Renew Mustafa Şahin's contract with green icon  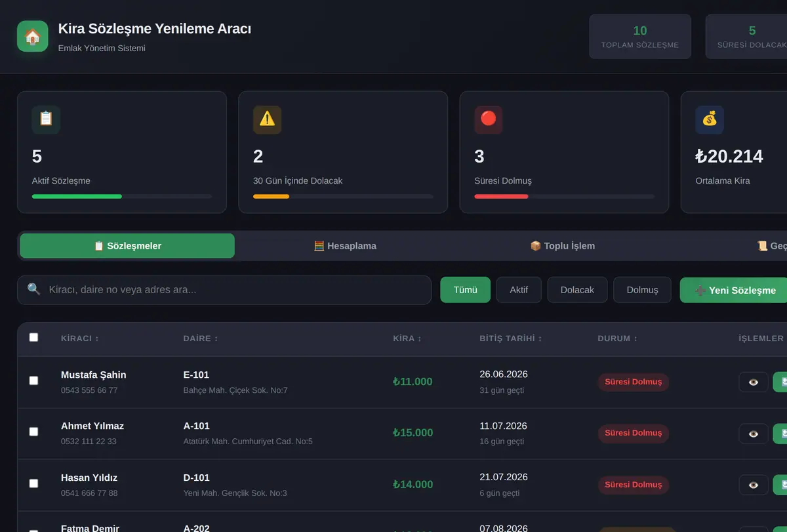[x=780, y=382]
